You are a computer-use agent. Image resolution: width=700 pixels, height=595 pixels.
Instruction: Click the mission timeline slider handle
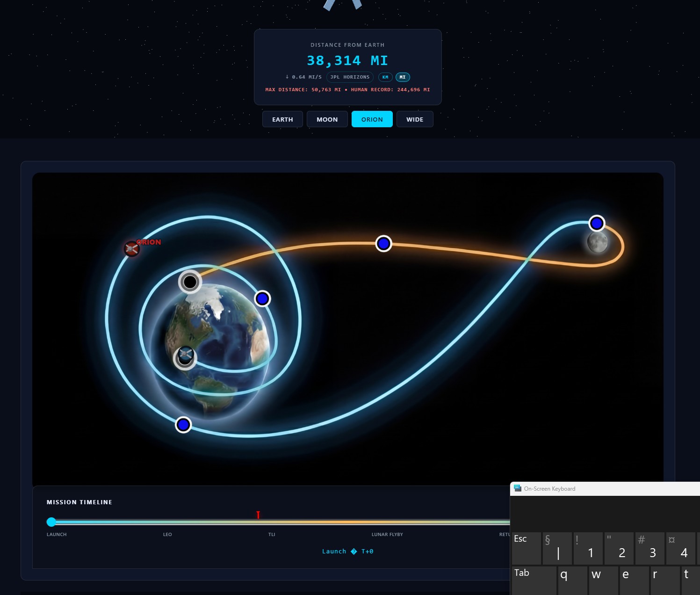point(51,522)
